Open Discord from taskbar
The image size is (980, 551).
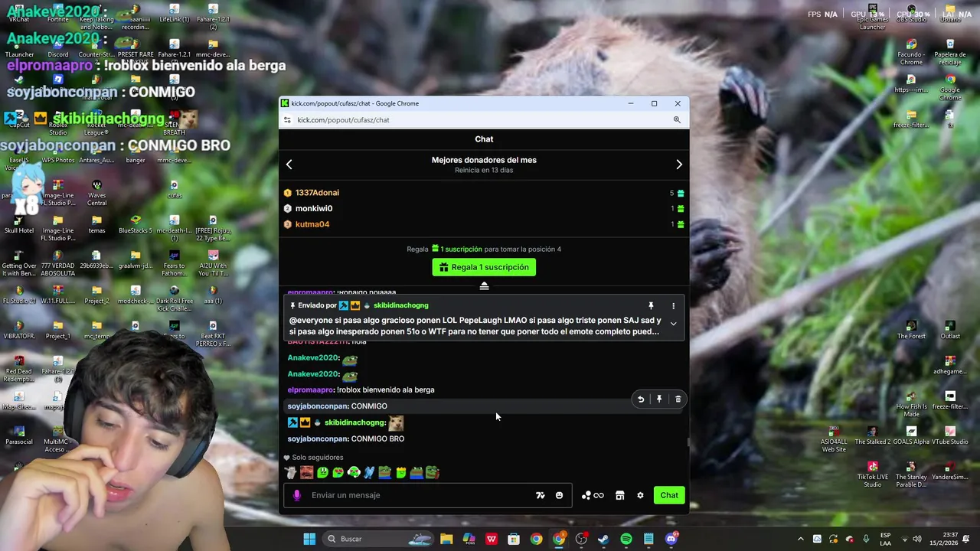point(671,539)
